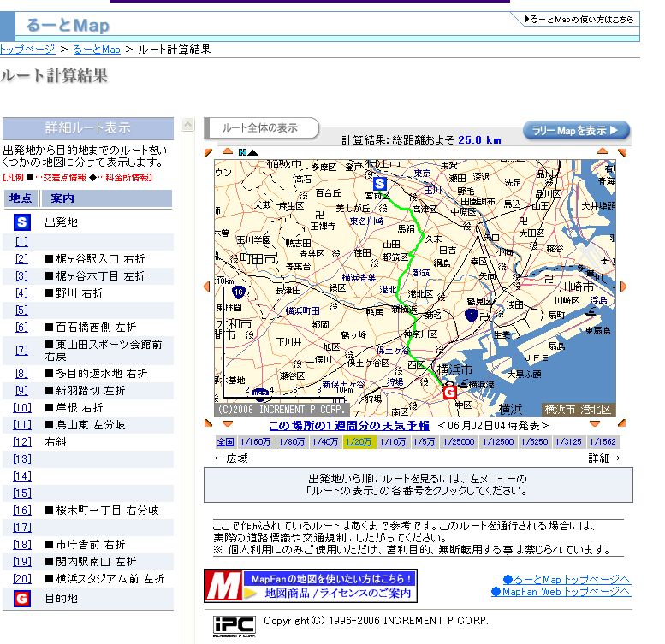
Task: Switch map scale to 全国
Action: click(x=225, y=442)
